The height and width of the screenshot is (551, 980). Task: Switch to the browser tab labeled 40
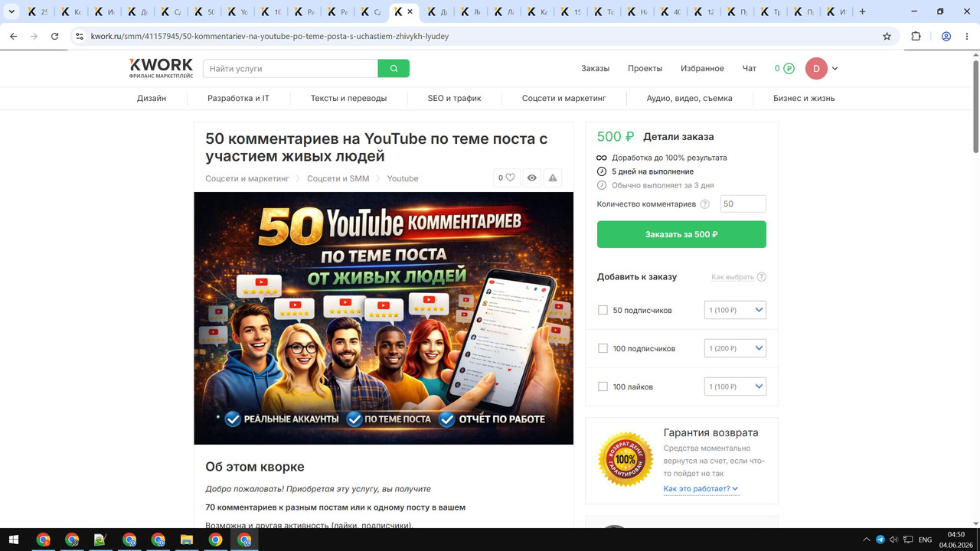670,11
